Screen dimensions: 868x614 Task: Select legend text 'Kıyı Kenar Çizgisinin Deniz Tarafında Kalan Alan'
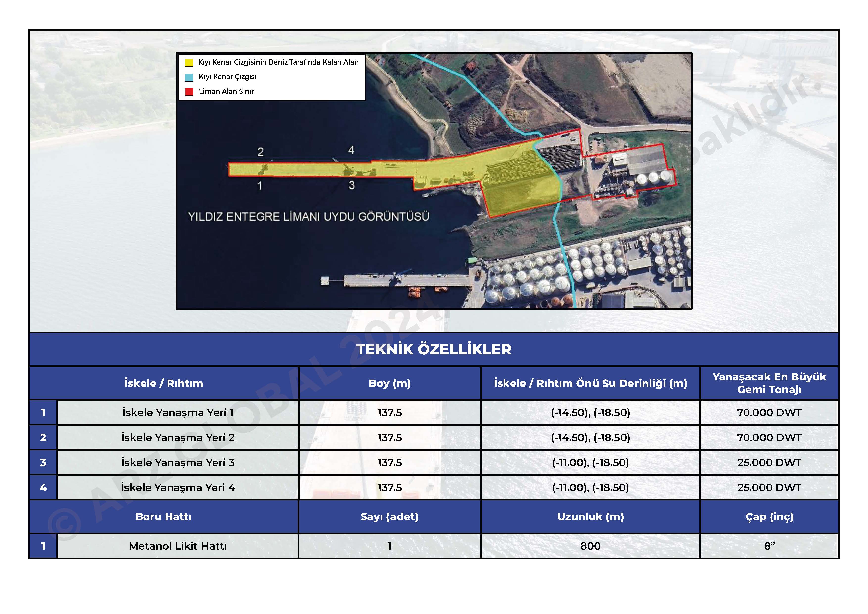(x=278, y=62)
